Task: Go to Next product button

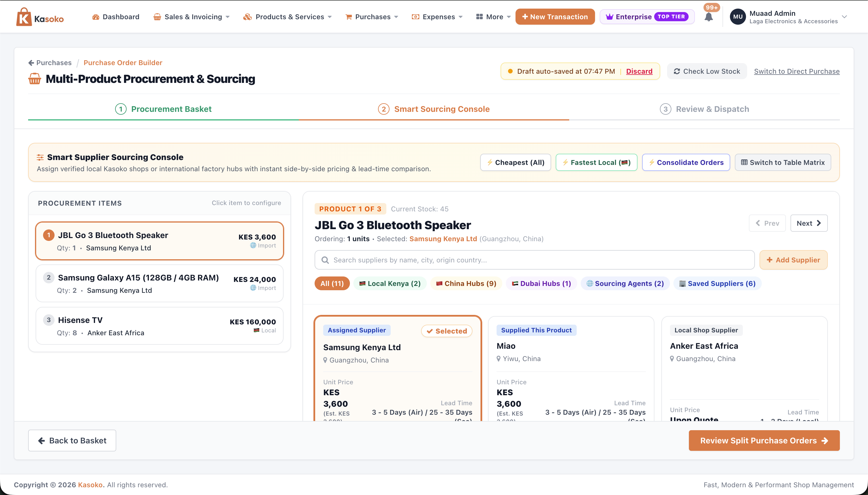Action: click(809, 223)
